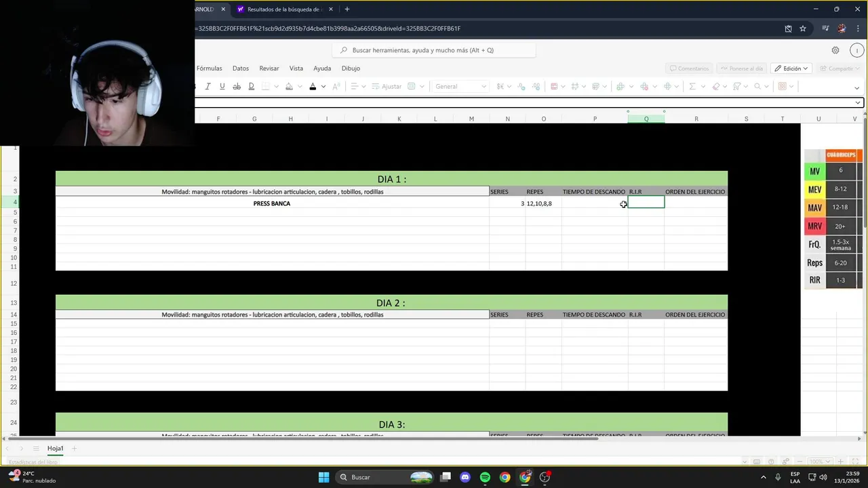Expand the AutoSum dropdown arrow

pos(703,86)
